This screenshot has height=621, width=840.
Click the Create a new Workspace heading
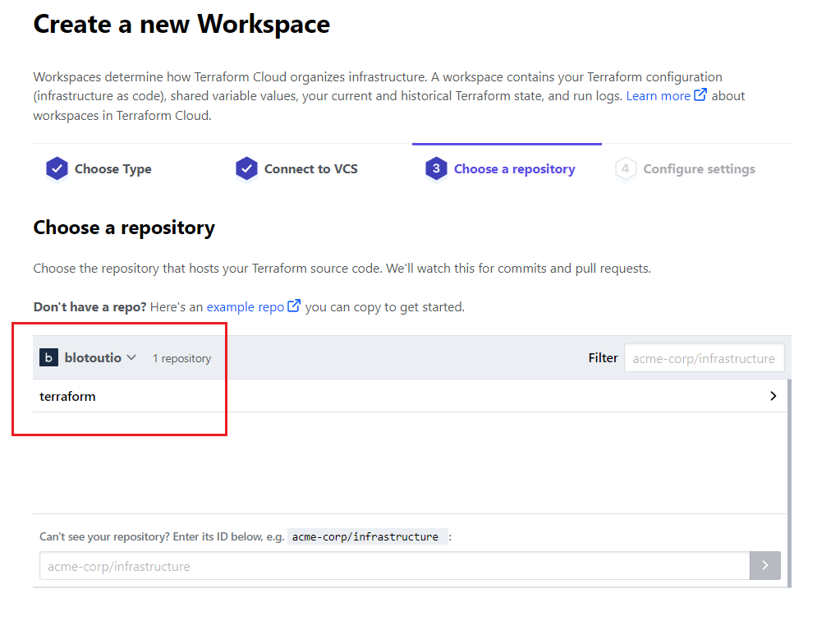click(x=181, y=25)
